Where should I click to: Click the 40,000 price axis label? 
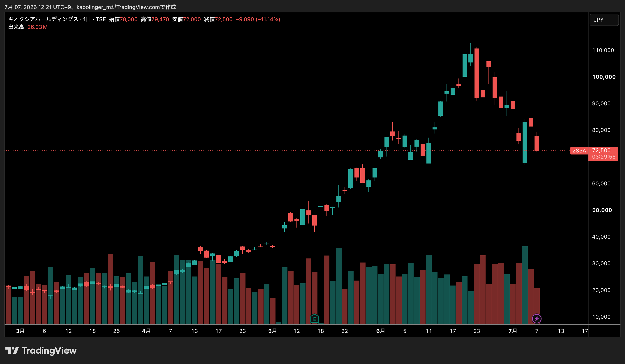point(601,237)
